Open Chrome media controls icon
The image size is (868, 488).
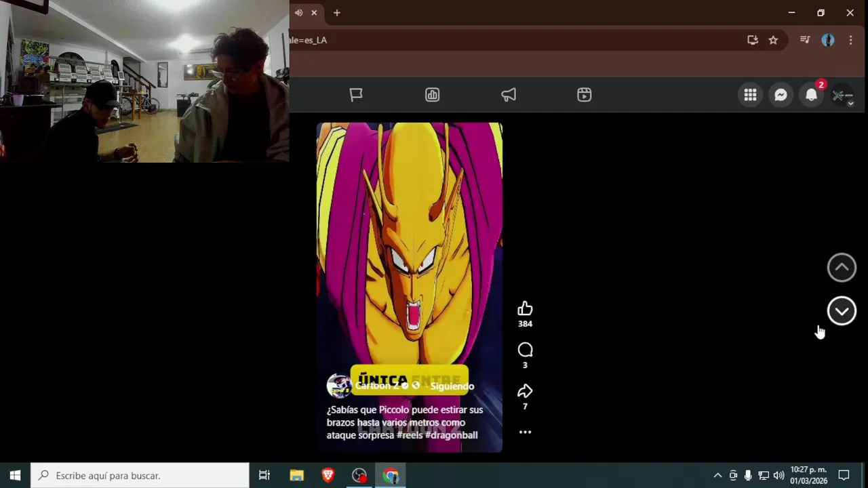point(805,40)
